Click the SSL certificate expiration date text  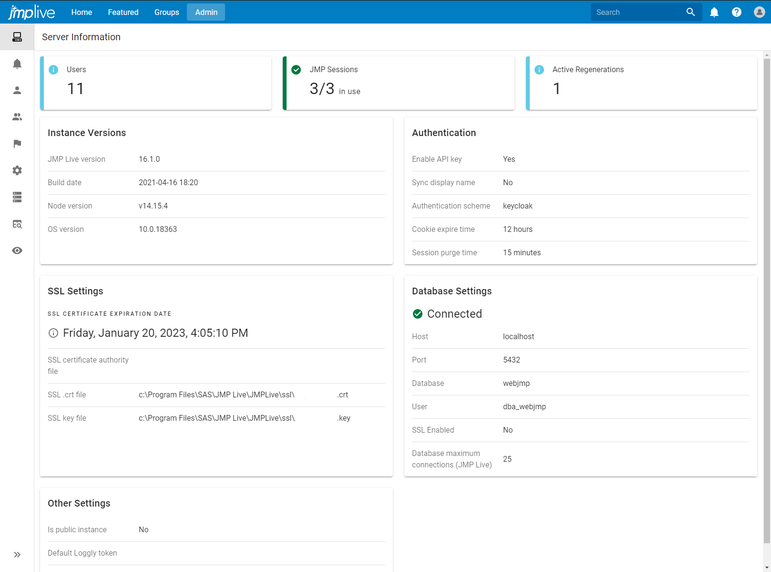coord(155,333)
